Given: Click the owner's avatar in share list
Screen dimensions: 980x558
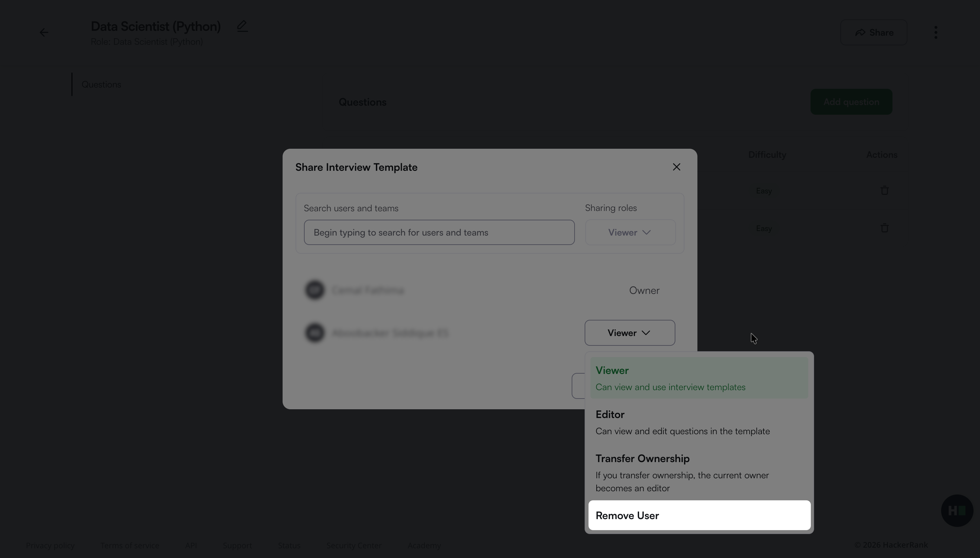Looking at the screenshot, I should (315, 290).
